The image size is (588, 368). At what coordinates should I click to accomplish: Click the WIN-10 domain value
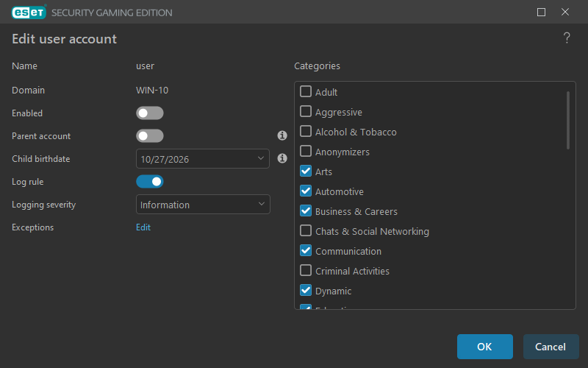click(x=152, y=91)
